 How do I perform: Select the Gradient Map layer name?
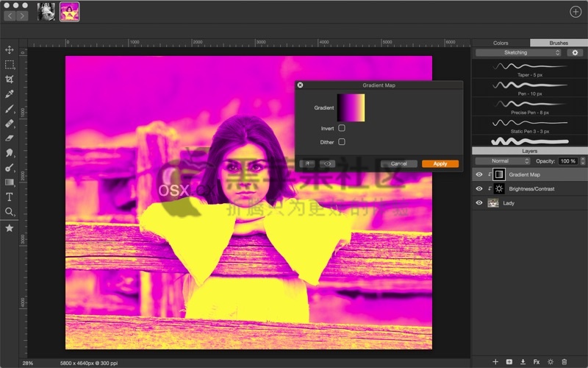524,174
